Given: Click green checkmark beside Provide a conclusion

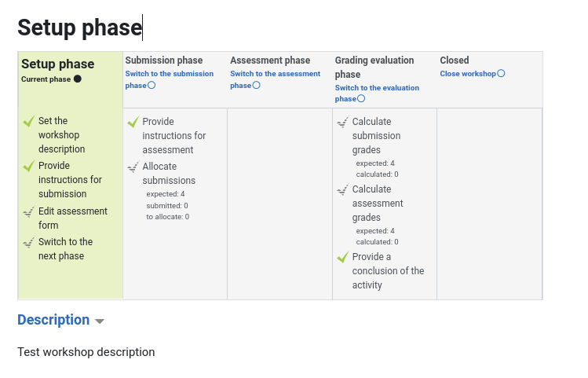Looking at the screenshot, I should point(343,257).
